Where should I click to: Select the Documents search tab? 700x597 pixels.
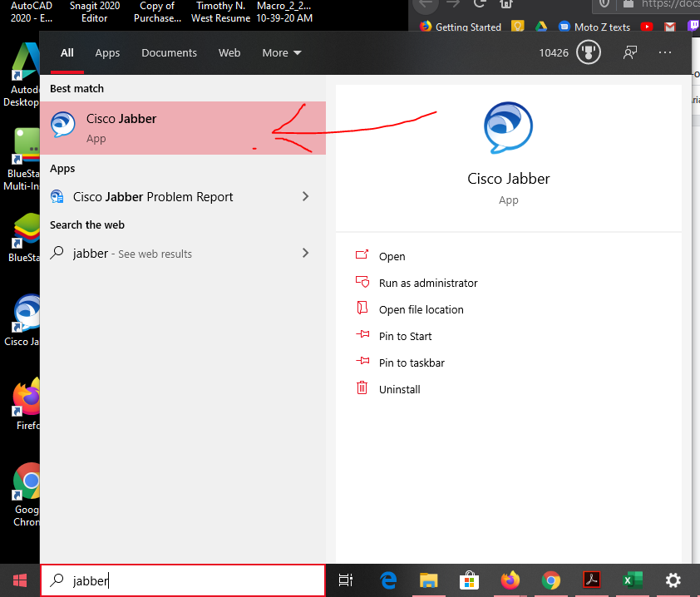169,52
